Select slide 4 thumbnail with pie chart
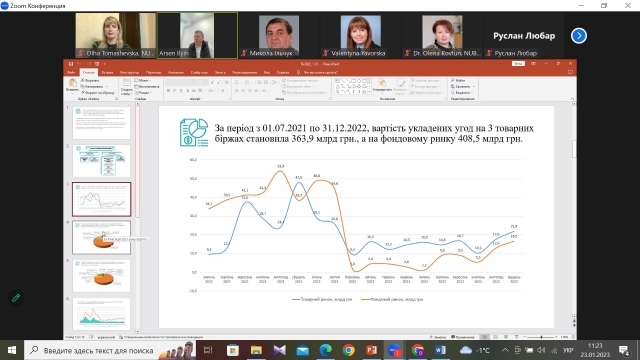 click(102, 238)
